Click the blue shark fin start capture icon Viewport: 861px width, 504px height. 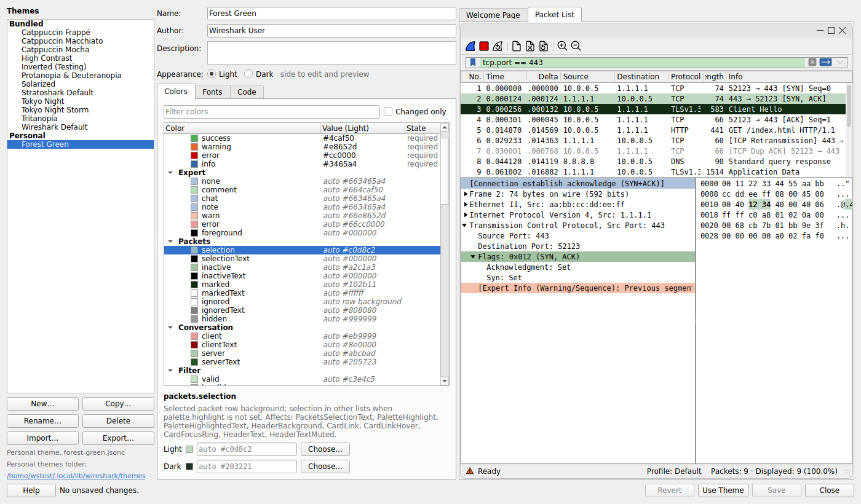470,46
